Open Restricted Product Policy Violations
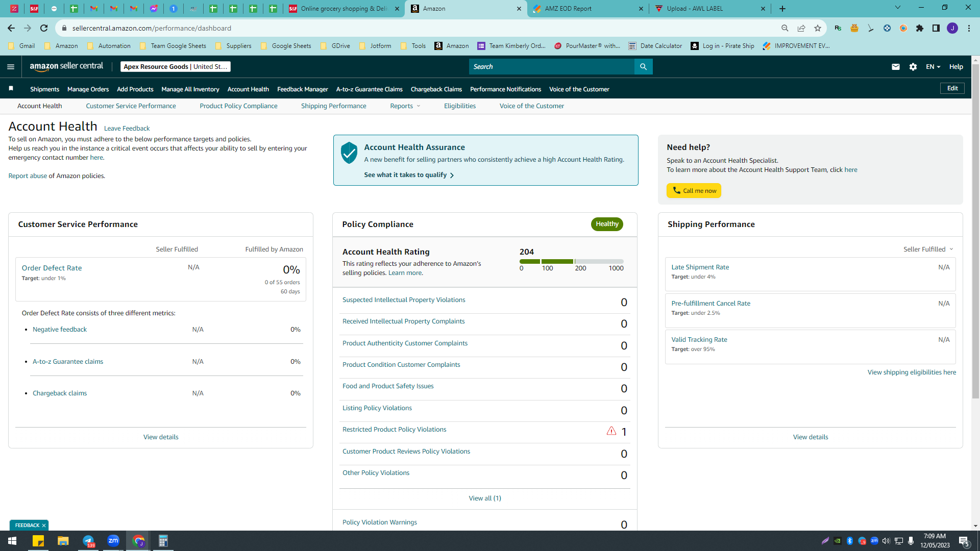980x551 pixels. pyautogui.click(x=394, y=430)
